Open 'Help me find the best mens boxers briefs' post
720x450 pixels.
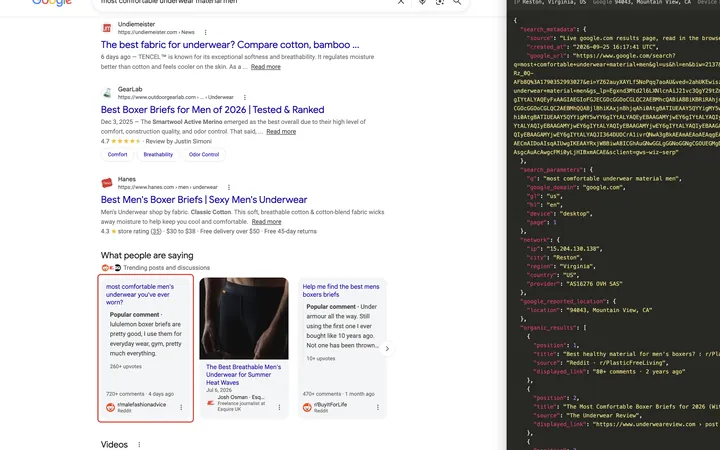(x=341, y=290)
